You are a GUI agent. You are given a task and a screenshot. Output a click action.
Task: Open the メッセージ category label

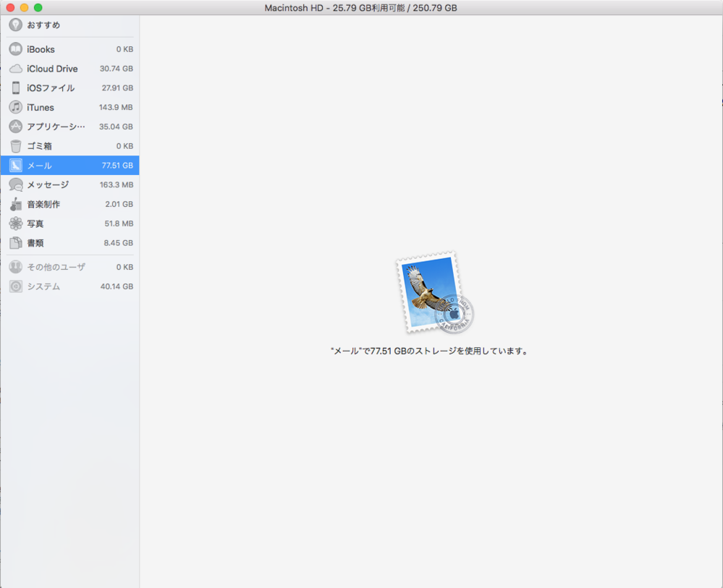(48, 184)
